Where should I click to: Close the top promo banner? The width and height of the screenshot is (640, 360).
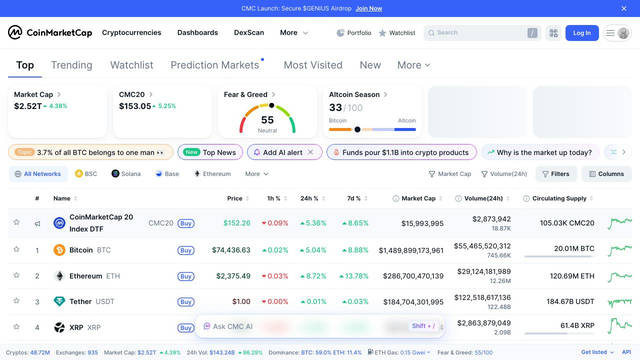coord(624,8)
